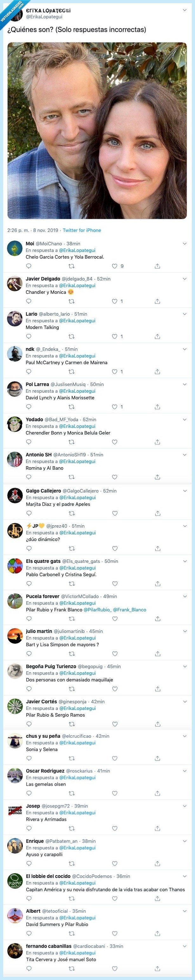
Task: Reply to Oscar Rodriguez's gemelas olsen tweet
Action: [29, 793]
